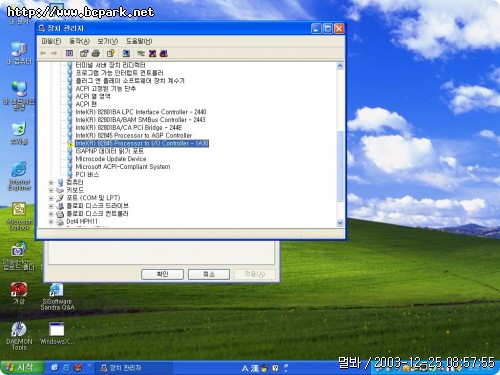The width and height of the screenshot is (500, 375).
Task: Select 플러그 앤 플레이 소프트웨어 장치 계수기
Action: pyautogui.click(x=130, y=81)
